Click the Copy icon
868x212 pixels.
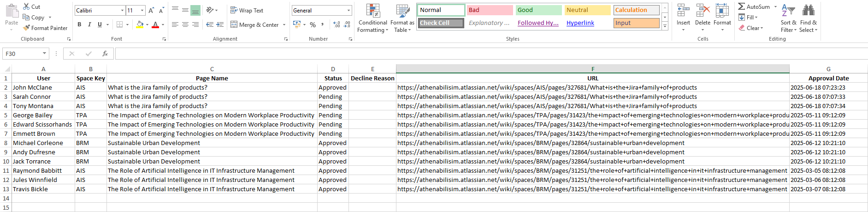(x=26, y=17)
